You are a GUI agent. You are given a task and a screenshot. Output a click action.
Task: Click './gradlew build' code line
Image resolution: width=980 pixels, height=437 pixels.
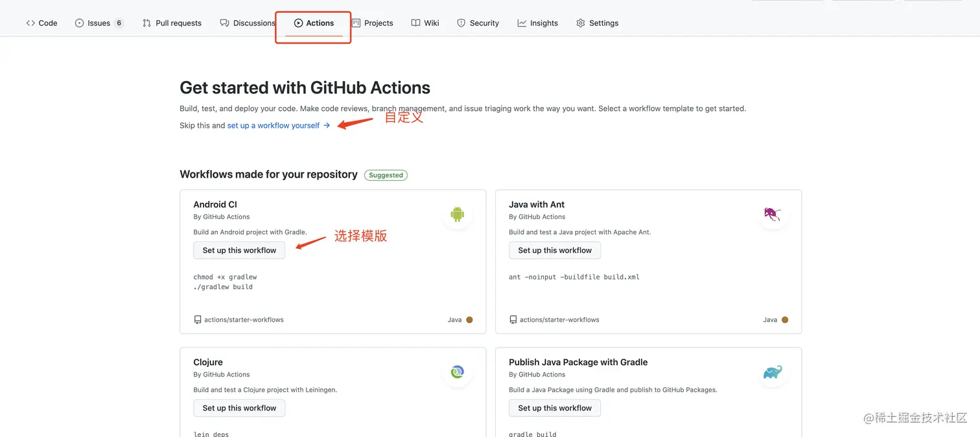[x=223, y=287]
